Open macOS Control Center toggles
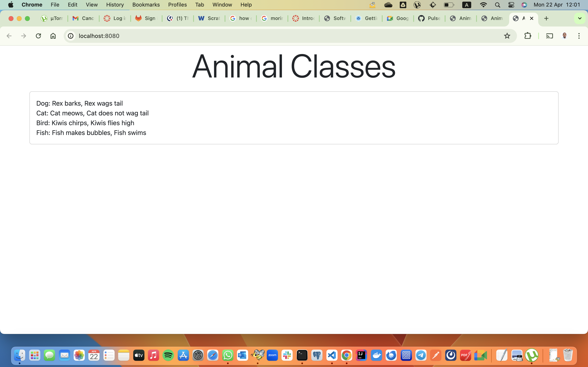Screen dimensions: 588x367 tap(511, 5)
